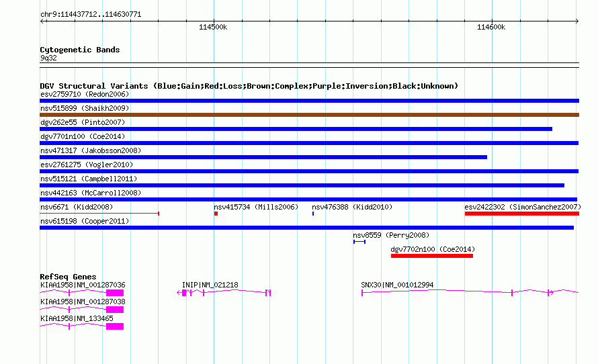Open the dgv7702n100 (Coe2014) label
Viewport: 598px width, 364px height.
433,249
